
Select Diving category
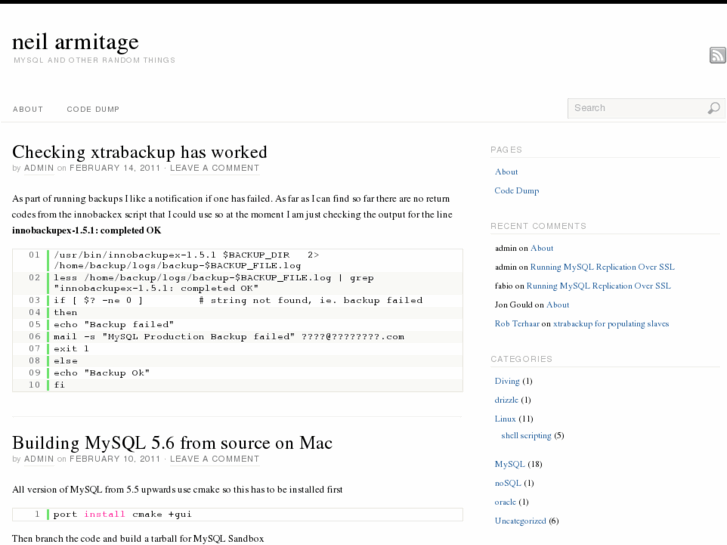click(507, 381)
